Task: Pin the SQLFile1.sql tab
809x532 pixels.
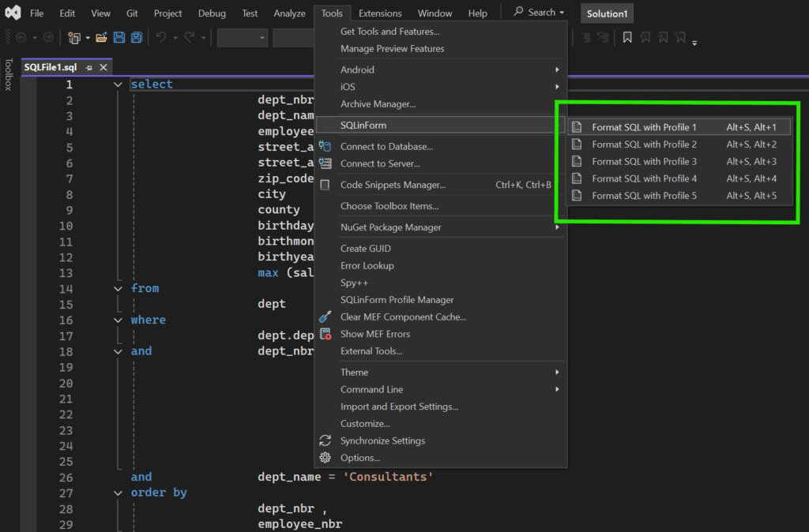Action: (x=88, y=68)
